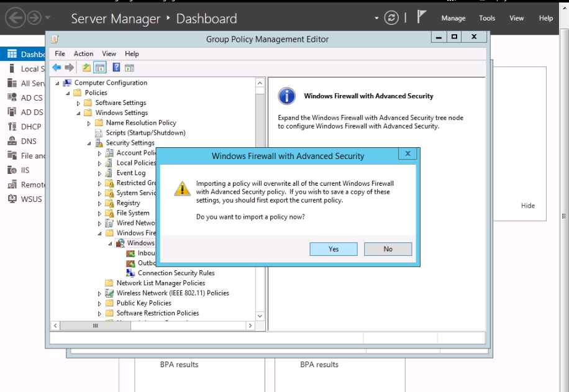Screen dimensions: 569x392
Task: Open the Action menu
Action: coord(83,53)
